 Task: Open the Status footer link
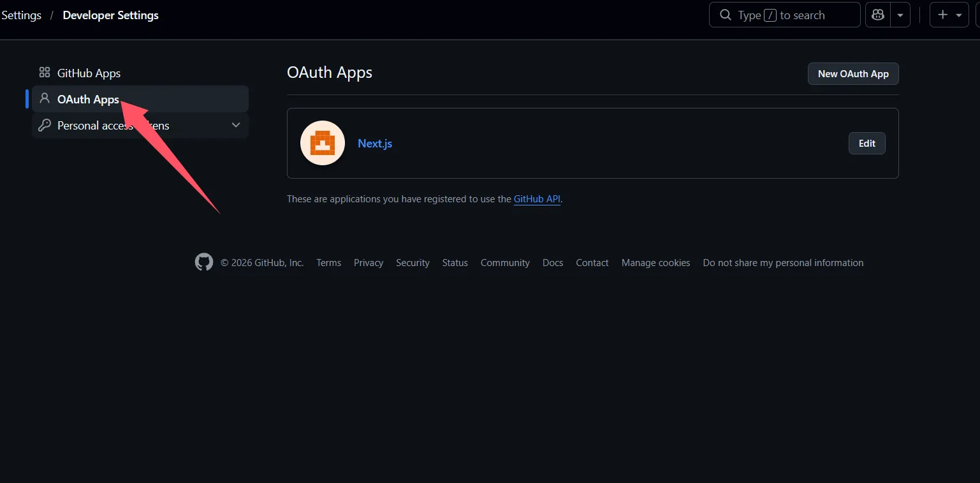pyautogui.click(x=455, y=263)
